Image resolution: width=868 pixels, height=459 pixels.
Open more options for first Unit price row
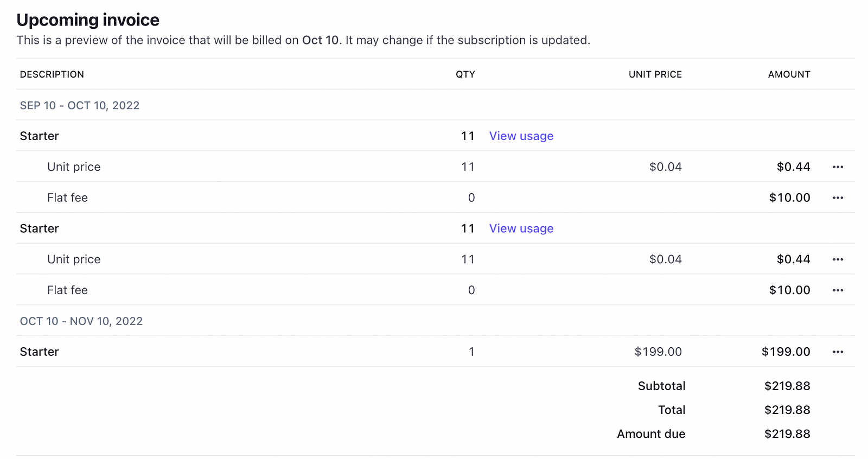pos(838,167)
